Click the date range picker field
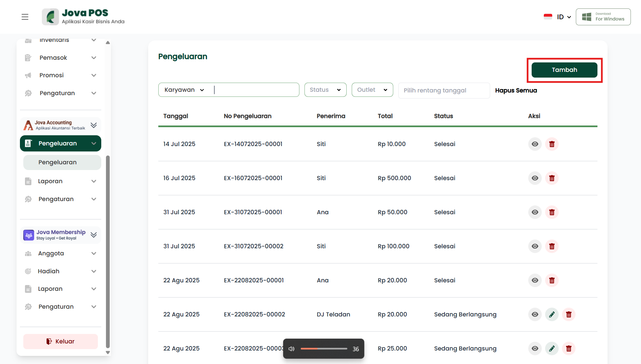Screen dimensions: 641x364 [444, 90]
